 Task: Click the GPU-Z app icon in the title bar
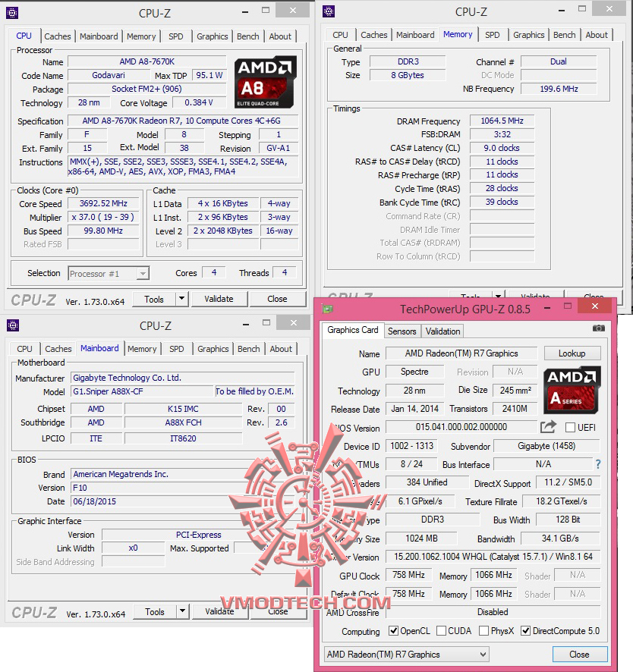point(328,309)
